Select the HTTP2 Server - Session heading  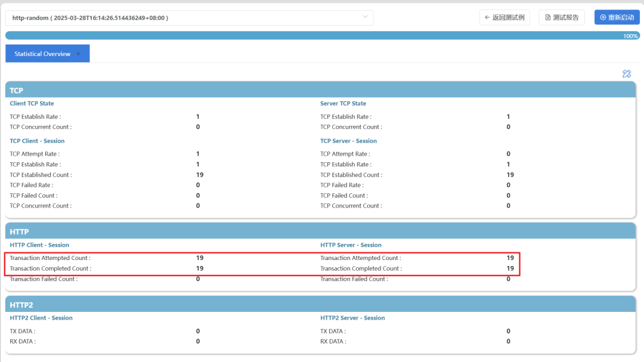tap(352, 318)
